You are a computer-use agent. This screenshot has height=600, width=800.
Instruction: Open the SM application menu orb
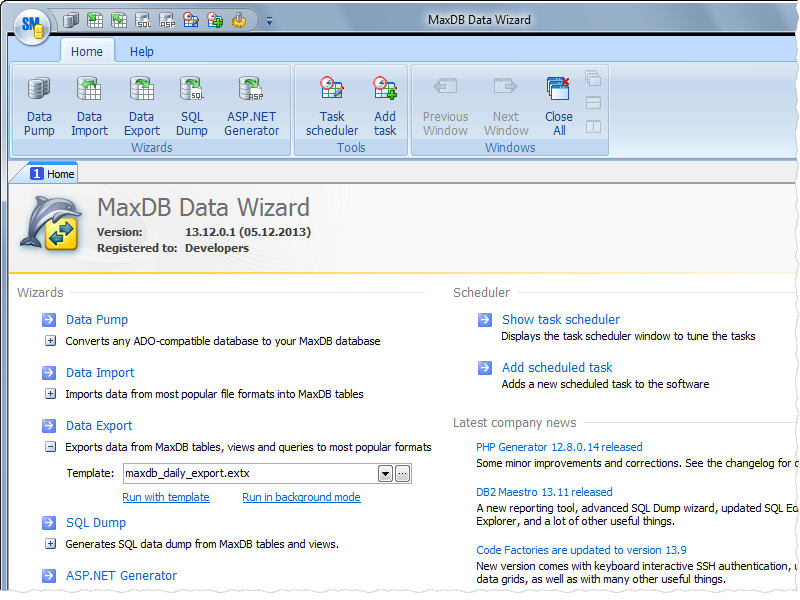(32, 26)
